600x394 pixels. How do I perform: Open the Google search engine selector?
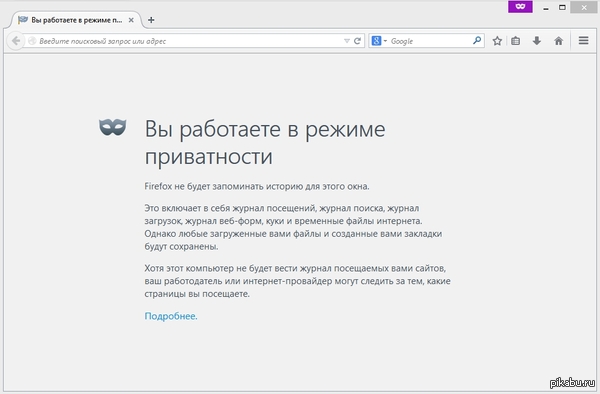(x=379, y=41)
